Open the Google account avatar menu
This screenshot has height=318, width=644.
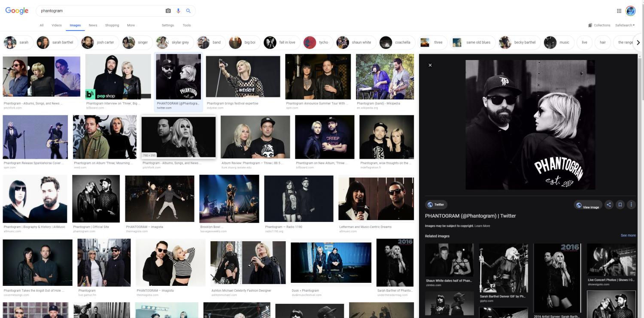630,11
